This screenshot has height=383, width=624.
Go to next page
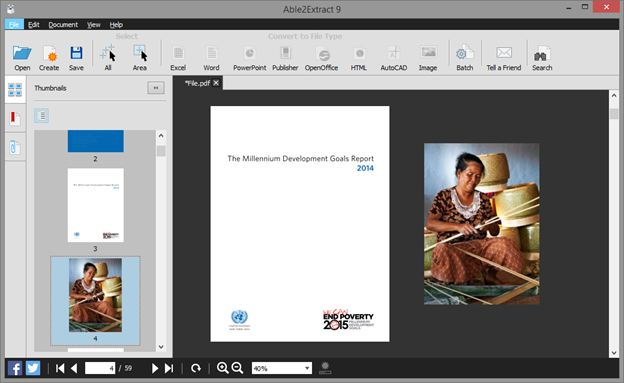click(155, 368)
